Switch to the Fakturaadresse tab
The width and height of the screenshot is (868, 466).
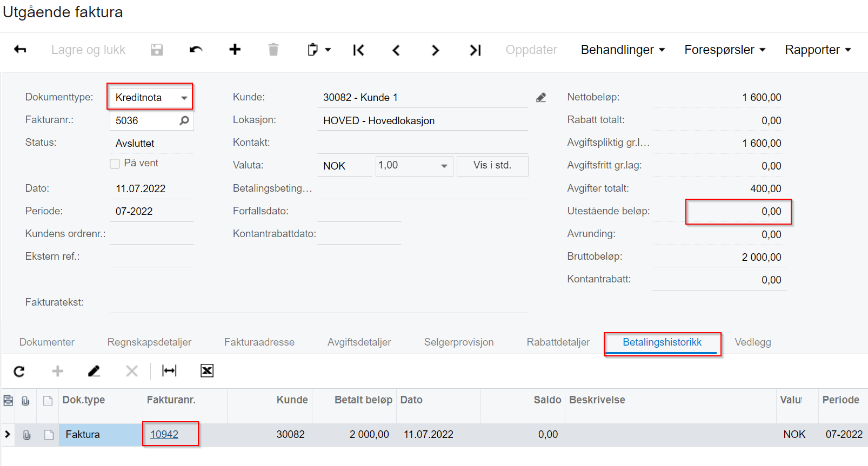(259, 342)
